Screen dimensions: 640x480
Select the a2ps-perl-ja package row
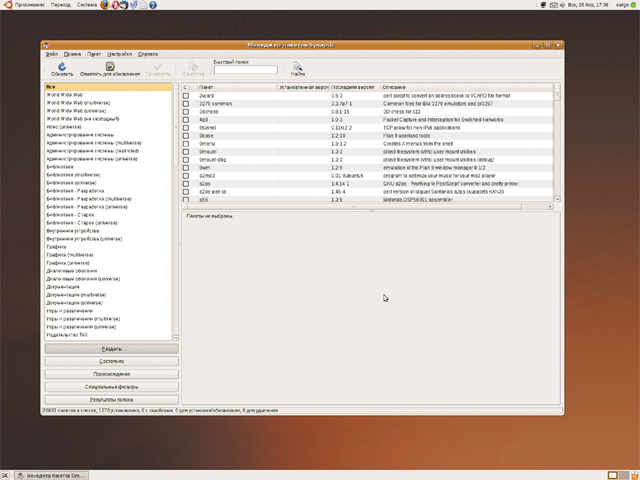point(367,192)
